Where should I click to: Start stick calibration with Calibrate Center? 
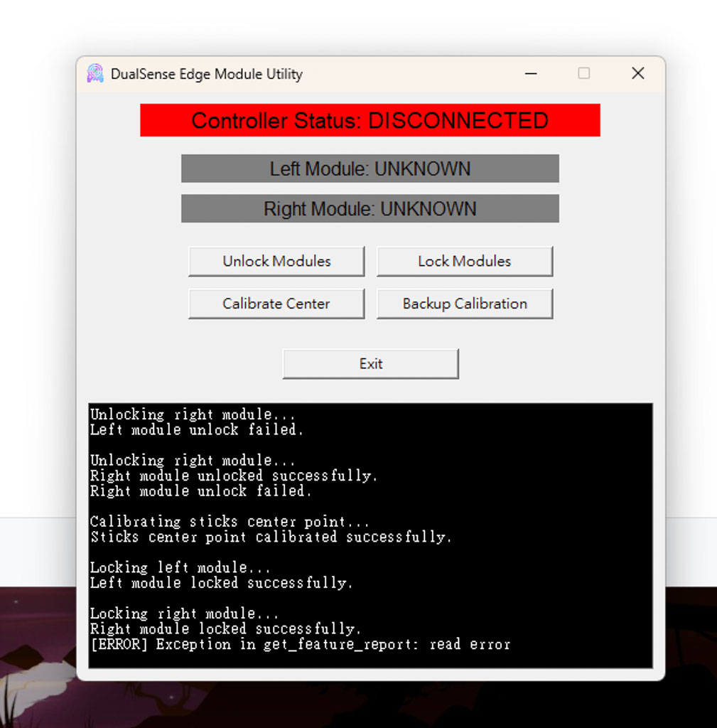coord(276,304)
